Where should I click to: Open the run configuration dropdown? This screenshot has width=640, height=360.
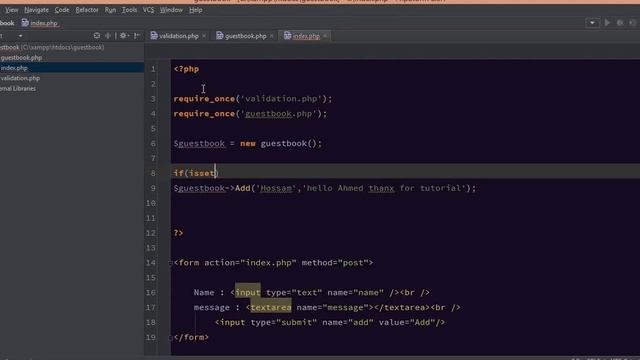tap(592, 23)
